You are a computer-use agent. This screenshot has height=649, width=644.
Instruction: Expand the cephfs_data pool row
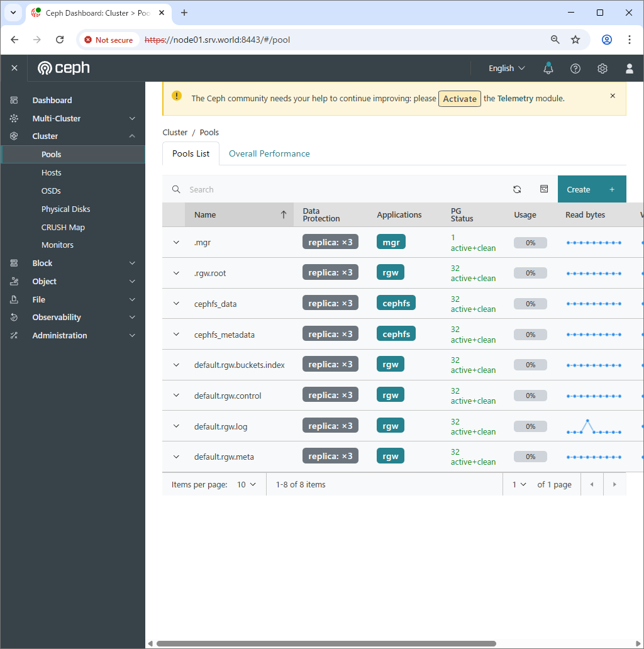pos(176,304)
